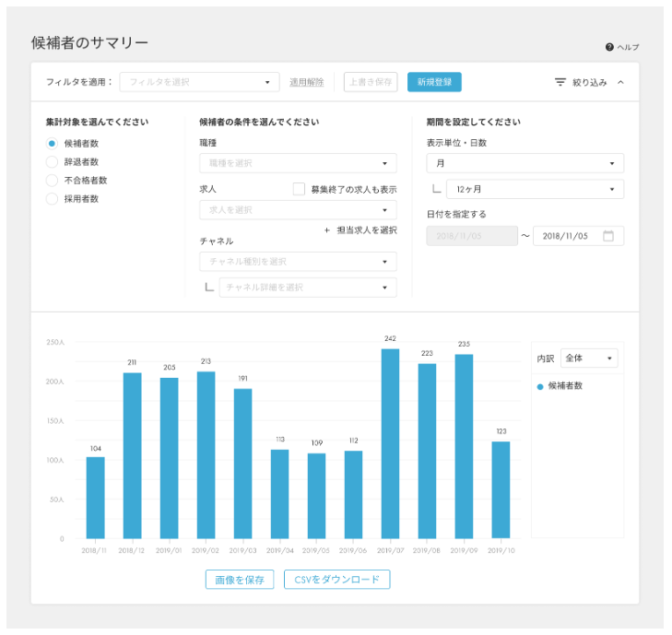Click the 画像を保存 button

tap(240, 580)
